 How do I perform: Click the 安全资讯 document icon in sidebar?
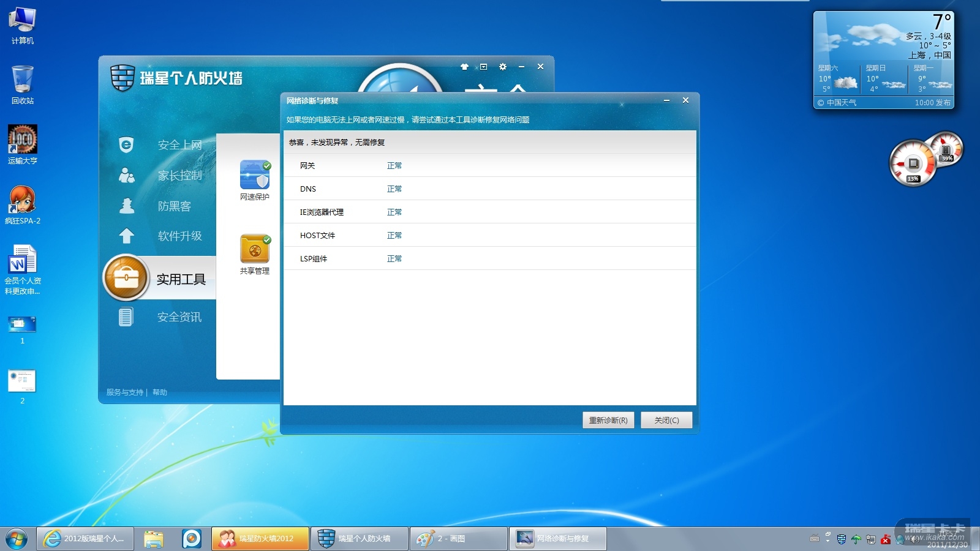pyautogui.click(x=126, y=317)
